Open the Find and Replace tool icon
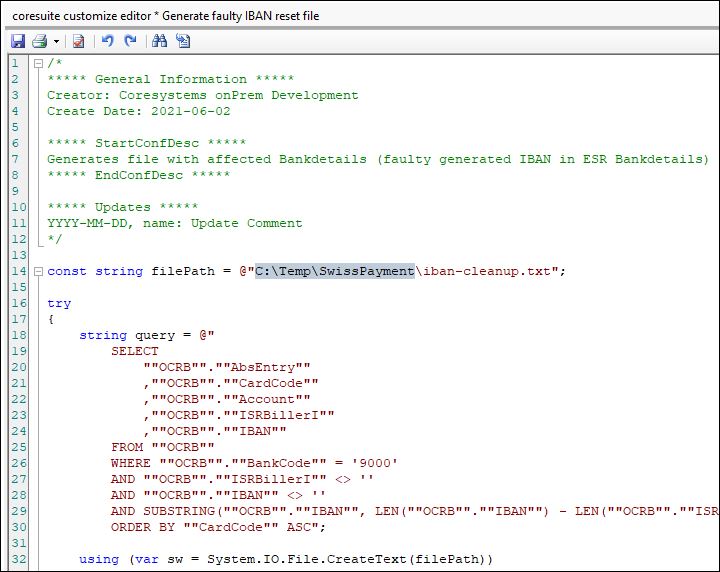Image resolution: width=720 pixels, height=572 pixels. point(182,41)
